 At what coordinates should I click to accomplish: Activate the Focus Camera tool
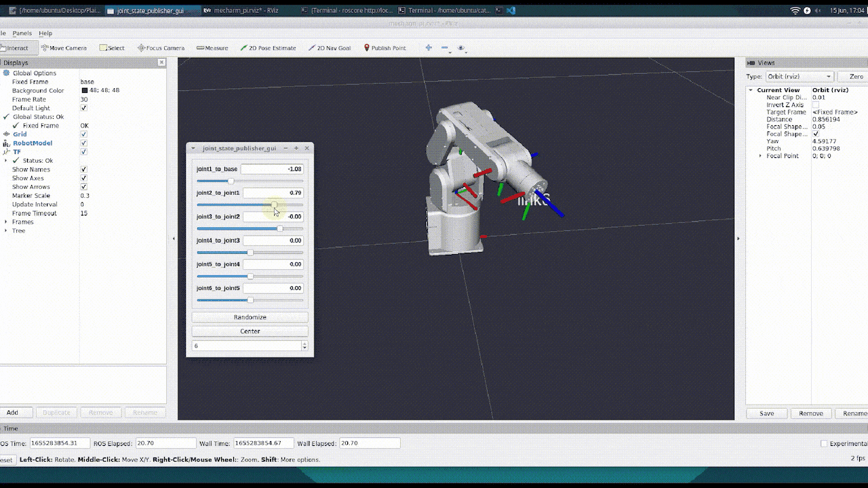pyautogui.click(x=161, y=48)
